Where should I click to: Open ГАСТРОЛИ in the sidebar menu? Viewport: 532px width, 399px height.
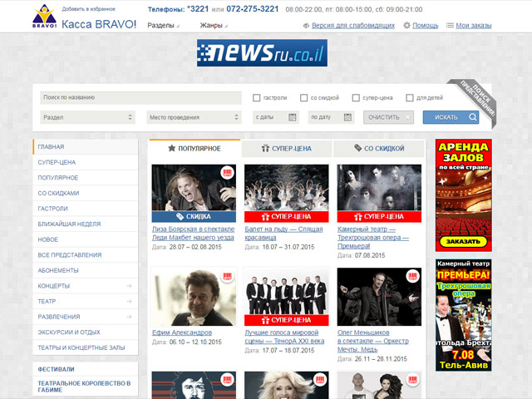pyautogui.click(x=86, y=209)
